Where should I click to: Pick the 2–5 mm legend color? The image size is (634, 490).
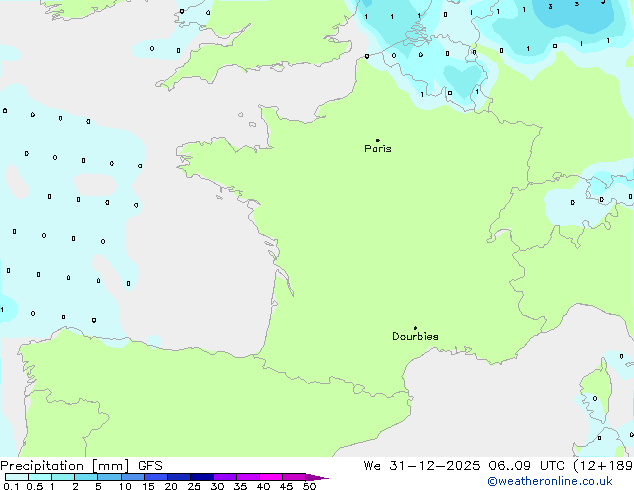pos(86,477)
